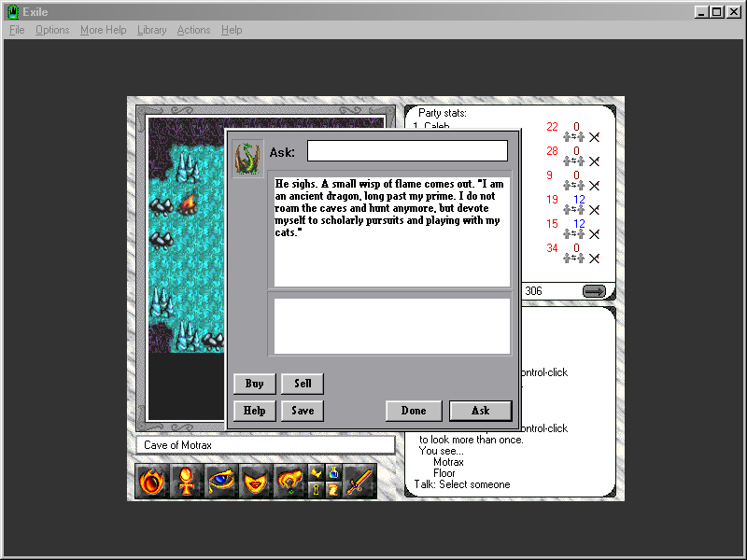Viewport: 747px width, 560px height.
Task: Click red health value 34
Action: (552, 248)
